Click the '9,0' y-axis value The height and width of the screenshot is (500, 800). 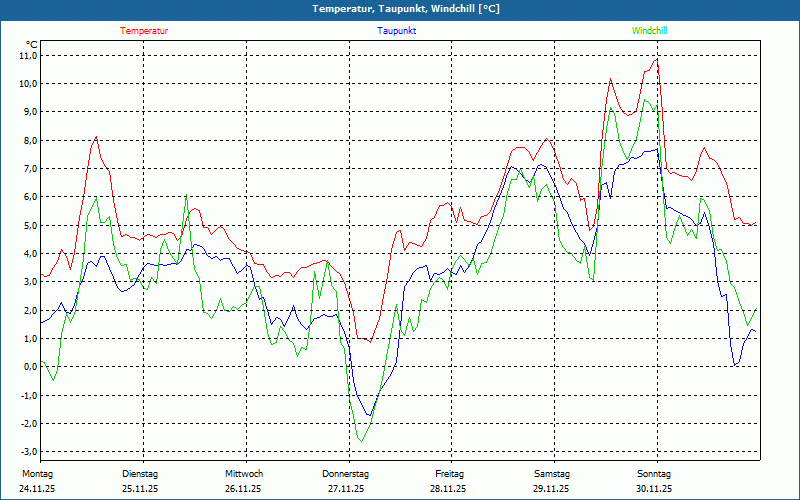click(30, 112)
